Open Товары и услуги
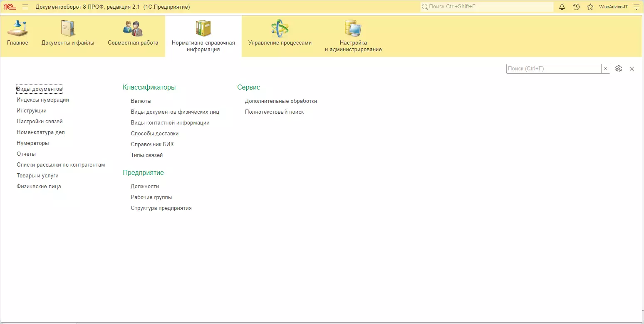Image resolution: width=644 pixels, height=324 pixels. [37, 176]
